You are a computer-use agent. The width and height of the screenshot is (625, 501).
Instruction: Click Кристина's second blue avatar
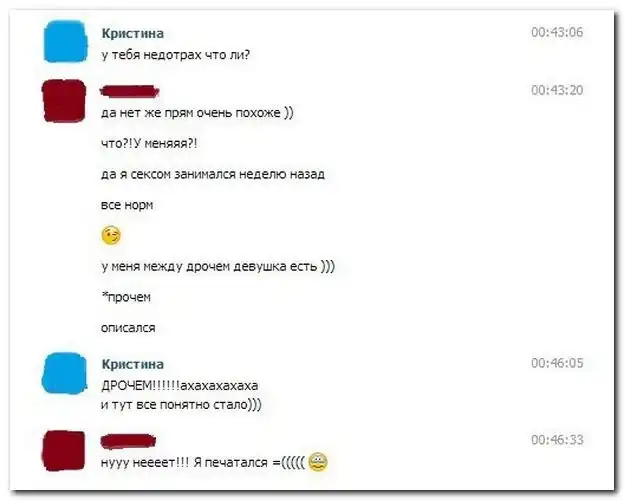65,373
